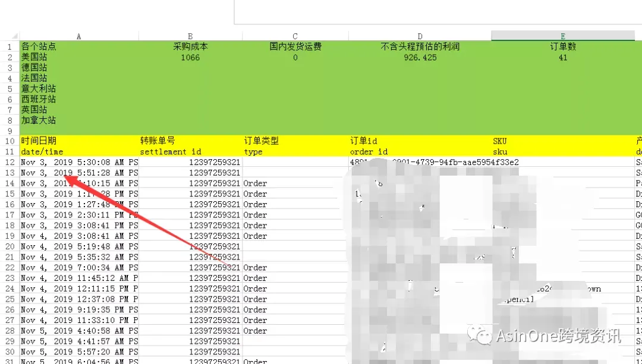Click the Nov 3, 2019 3:08:41 PM cell
Screen dimensions: 642x364
pos(79,226)
